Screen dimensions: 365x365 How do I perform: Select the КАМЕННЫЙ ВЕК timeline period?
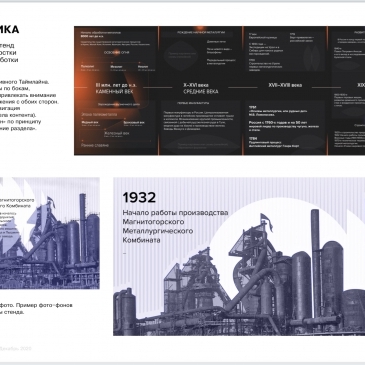point(116,88)
